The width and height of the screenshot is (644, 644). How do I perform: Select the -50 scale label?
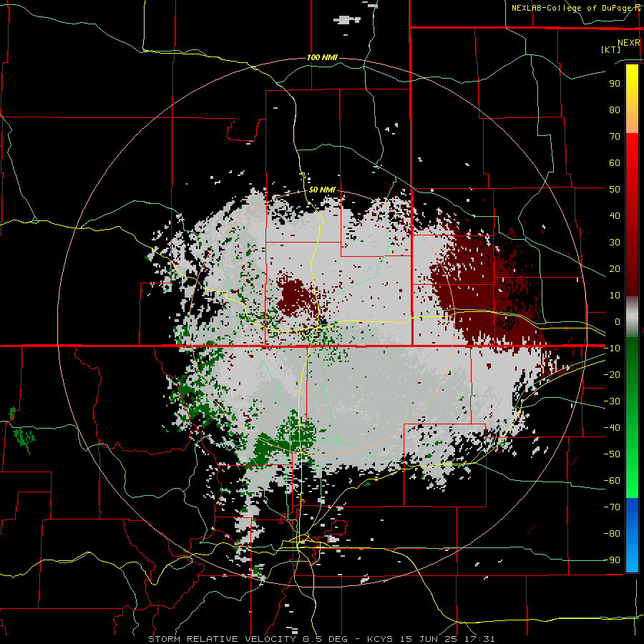pyautogui.click(x=612, y=454)
